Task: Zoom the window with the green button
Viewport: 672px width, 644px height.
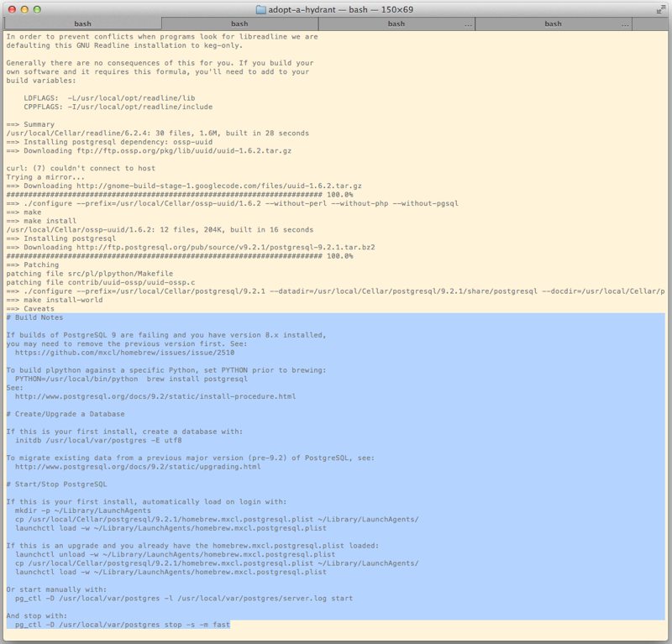Action: click(39, 9)
